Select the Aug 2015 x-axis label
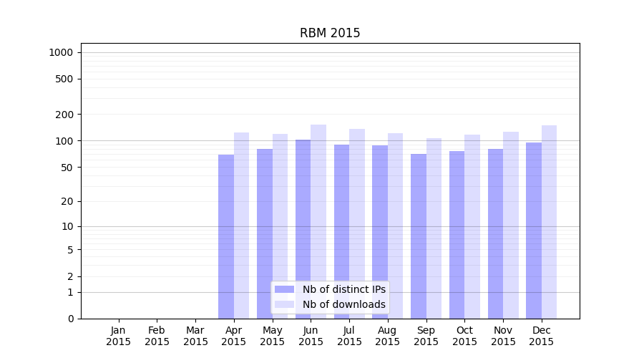The width and height of the screenshot is (644, 358). 388,336
